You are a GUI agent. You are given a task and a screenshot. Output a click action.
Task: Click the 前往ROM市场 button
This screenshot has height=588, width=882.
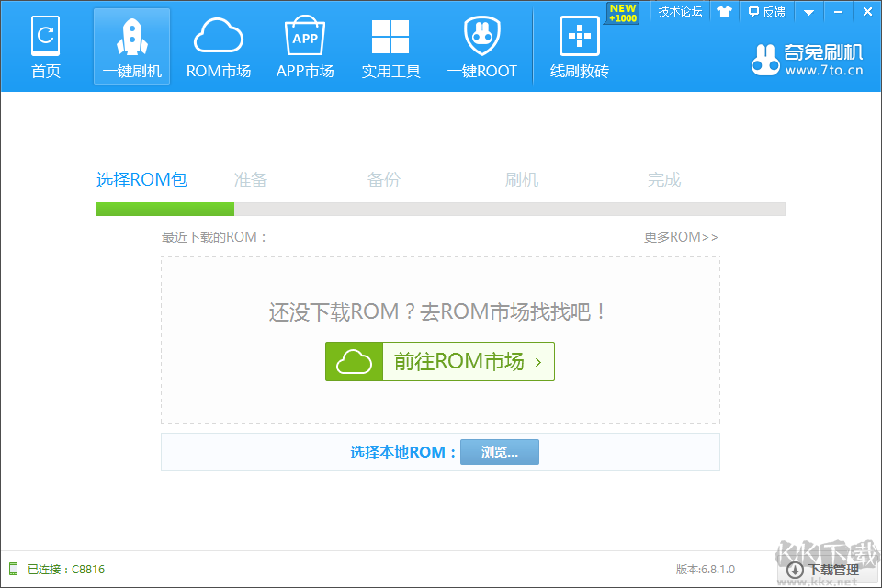click(440, 361)
